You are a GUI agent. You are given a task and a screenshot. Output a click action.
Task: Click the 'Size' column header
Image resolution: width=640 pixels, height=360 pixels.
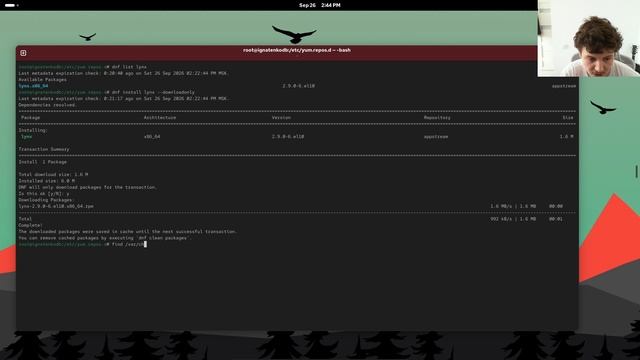tap(568, 118)
